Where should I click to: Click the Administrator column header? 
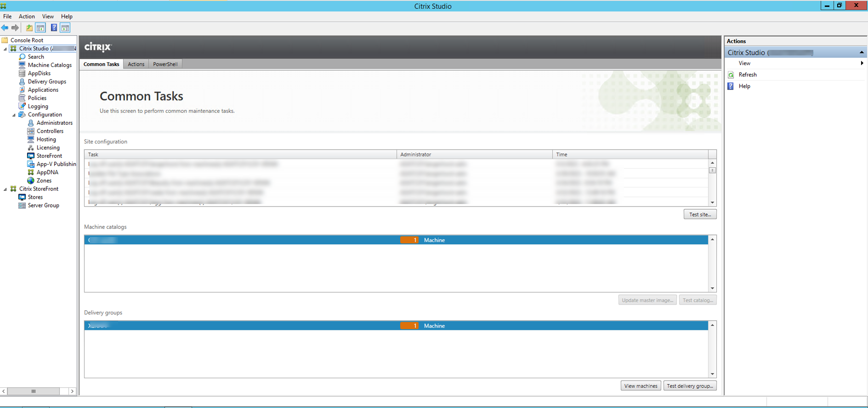pyautogui.click(x=475, y=155)
